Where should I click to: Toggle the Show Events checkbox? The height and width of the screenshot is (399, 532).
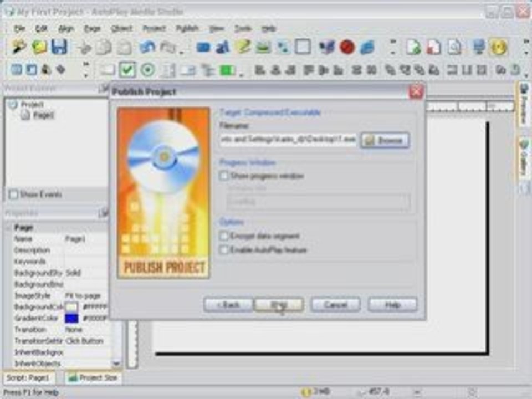coord(13,195)
